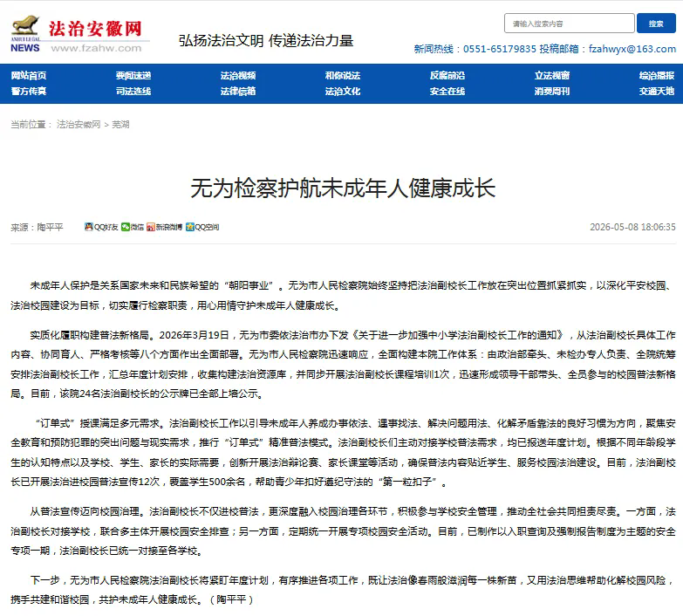Share via 微信 icon

(133, 227)
